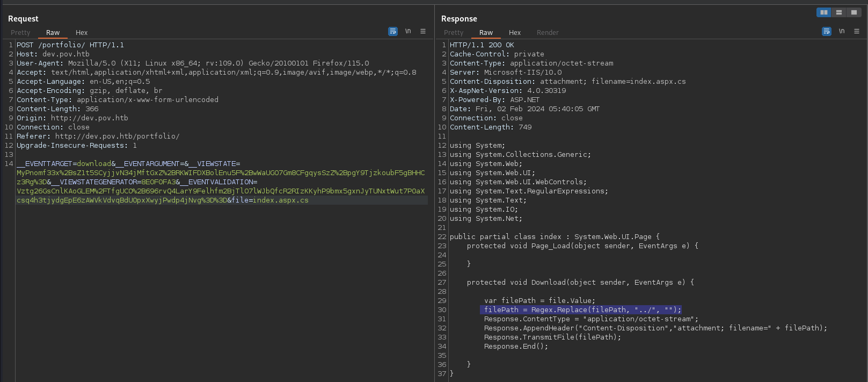
Task: Click the 'Server: Microsoft-IIS/10.0' header
Action: (506, 73)
